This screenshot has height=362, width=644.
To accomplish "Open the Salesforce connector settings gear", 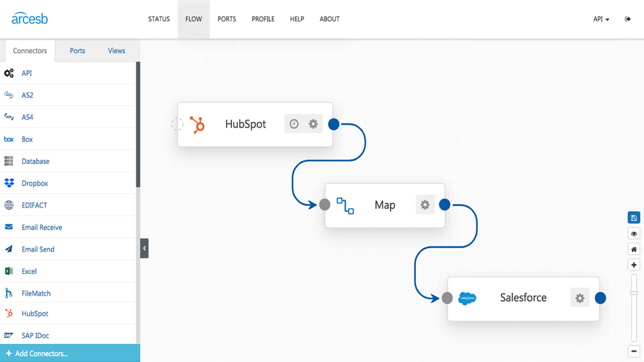I will click(x=580, y=298).
